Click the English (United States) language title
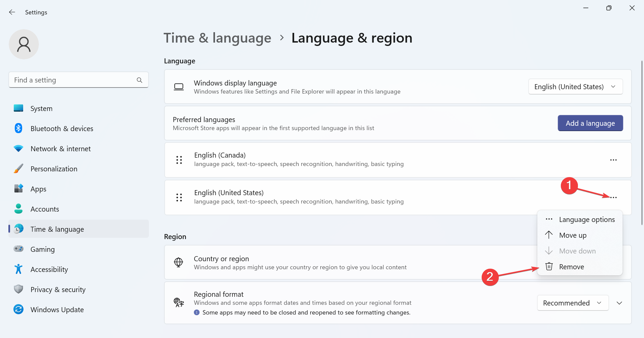 click(x=229, y=193)
